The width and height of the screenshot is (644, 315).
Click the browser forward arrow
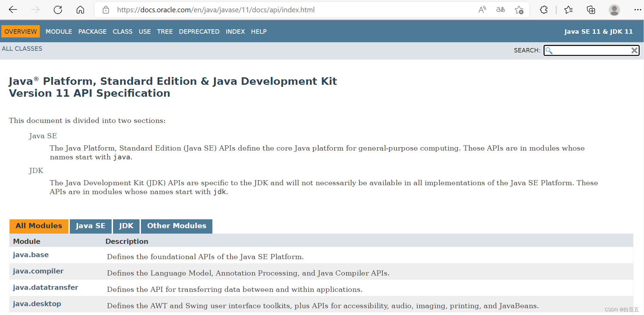[35, 10]
